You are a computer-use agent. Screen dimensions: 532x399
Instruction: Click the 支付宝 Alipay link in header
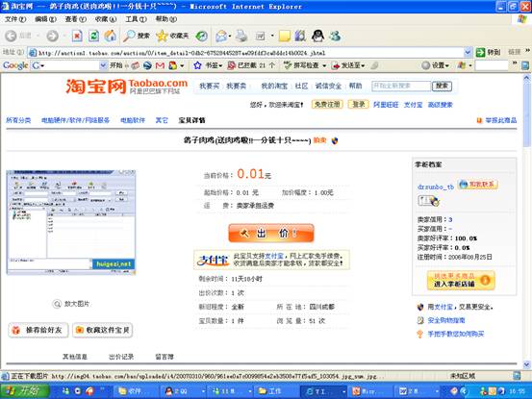[413, 105]
